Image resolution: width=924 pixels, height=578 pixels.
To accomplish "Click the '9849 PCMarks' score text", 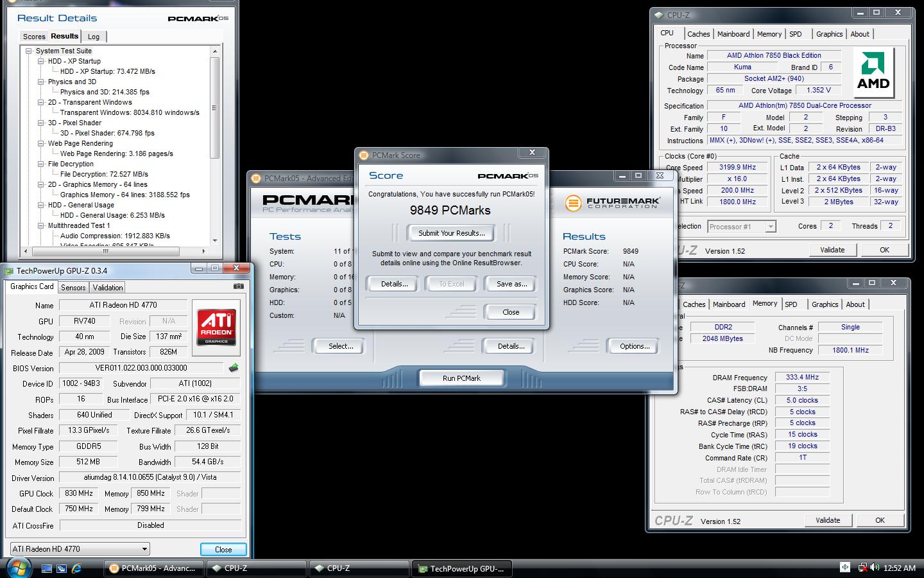I will (450, 211).
